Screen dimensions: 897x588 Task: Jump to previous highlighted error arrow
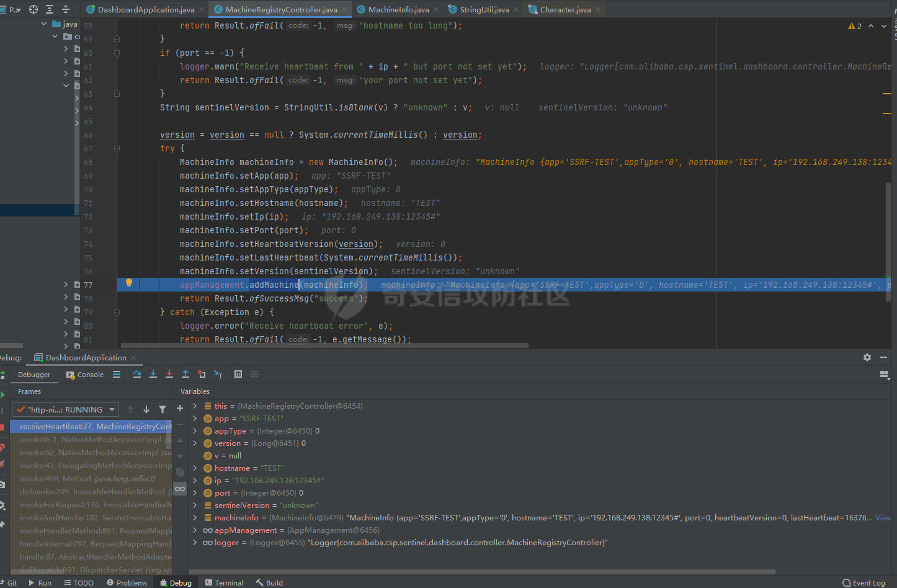[871, 26]
